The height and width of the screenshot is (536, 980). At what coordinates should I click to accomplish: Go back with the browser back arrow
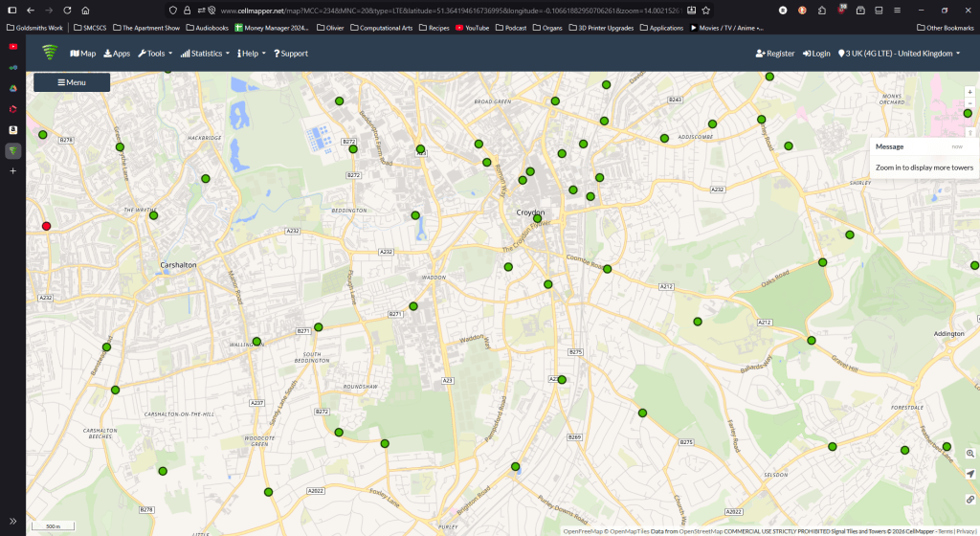point(31,11)
